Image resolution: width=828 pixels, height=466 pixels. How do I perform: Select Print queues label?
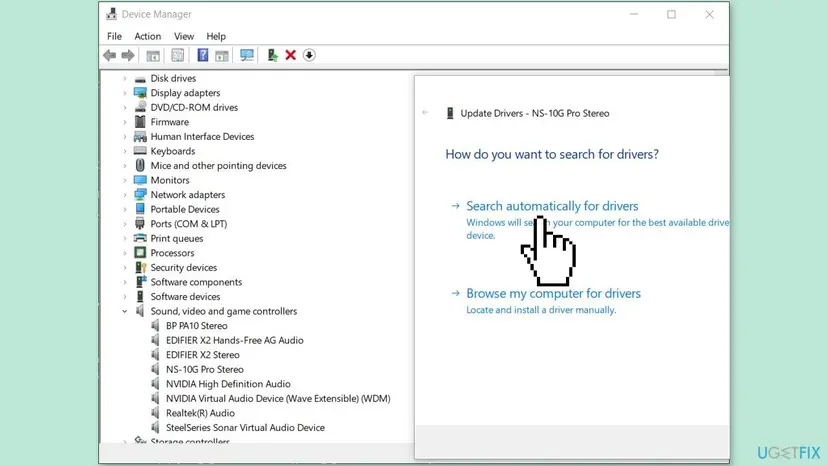pos(176,238)
